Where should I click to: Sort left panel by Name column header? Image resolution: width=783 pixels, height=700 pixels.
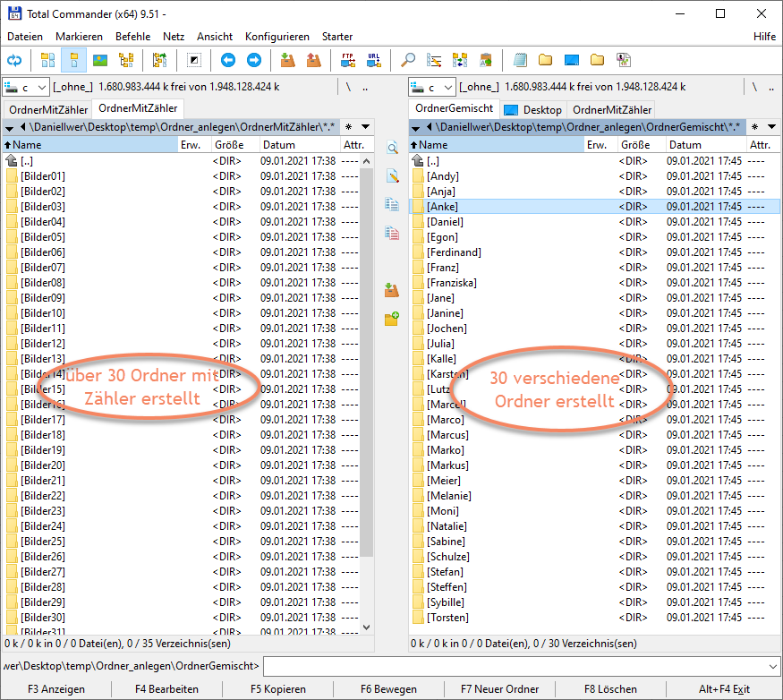pos(90,145)
